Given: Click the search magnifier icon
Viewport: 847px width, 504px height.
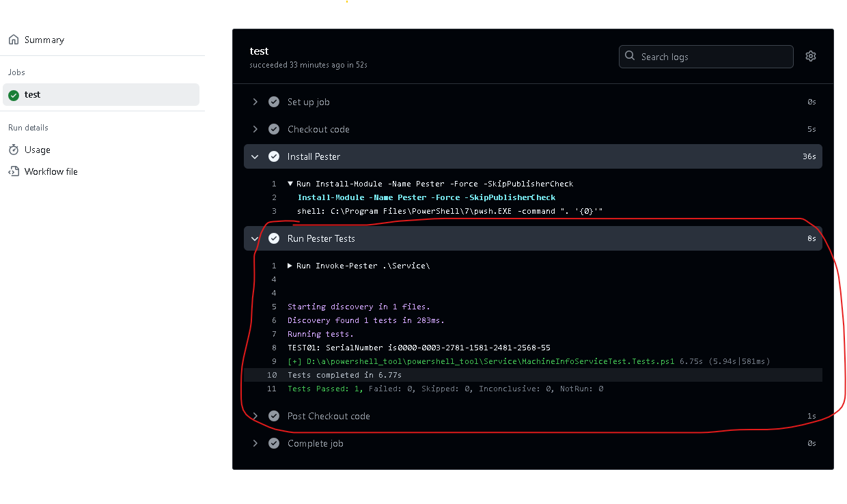Looking at the screenshot, I should tap(630, 57).
